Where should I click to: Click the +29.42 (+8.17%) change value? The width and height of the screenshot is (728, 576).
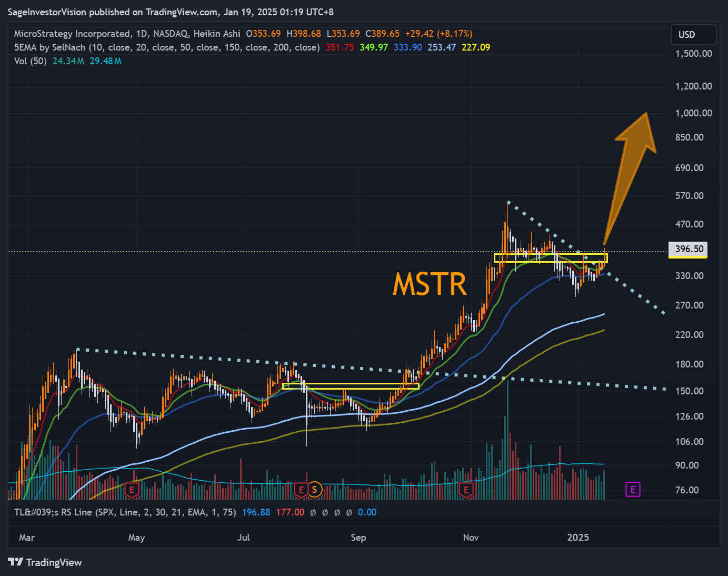pos(438,34)
